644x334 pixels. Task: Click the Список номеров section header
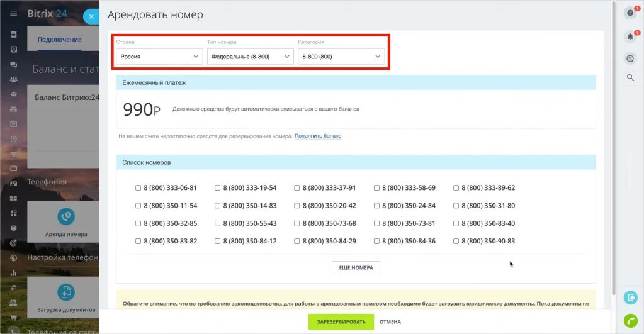[356, 162]
